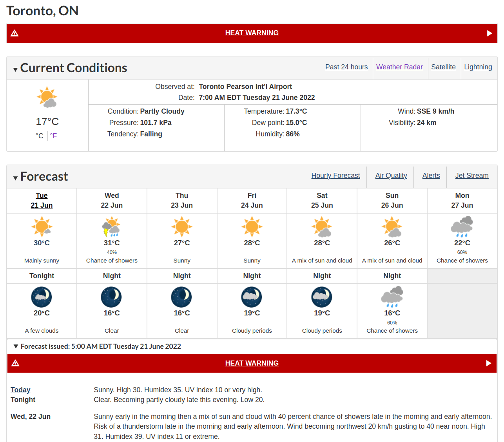Open the Weather Radar link

coord(399,67)
